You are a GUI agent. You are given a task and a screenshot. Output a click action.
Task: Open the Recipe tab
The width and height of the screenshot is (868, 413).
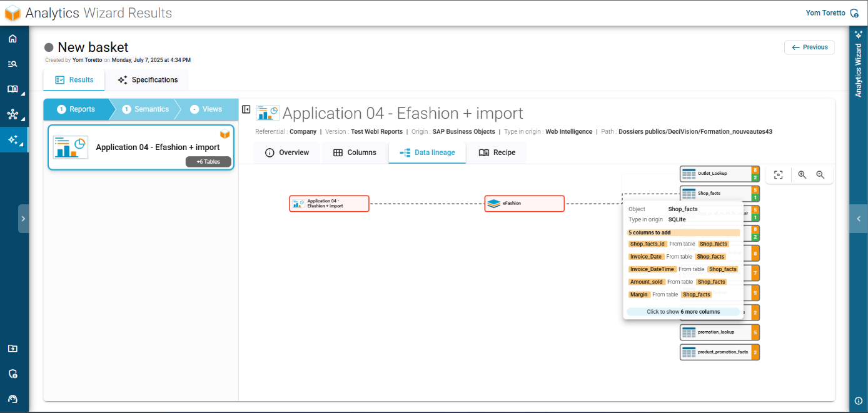pyautogui.click(x=497, y=152)
